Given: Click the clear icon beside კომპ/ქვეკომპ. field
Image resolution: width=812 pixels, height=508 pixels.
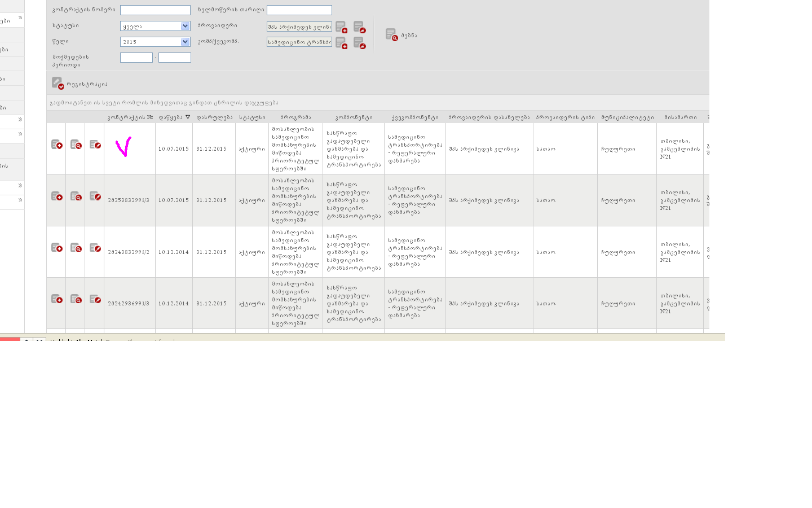Looking at the screenshot, I should (359, 43).
